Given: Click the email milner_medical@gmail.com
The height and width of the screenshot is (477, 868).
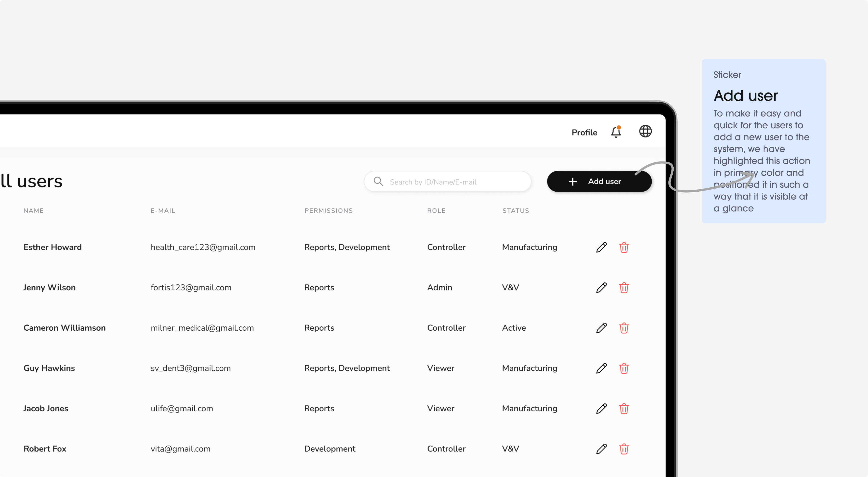Looking at the screenshot, I should [x=202, y=328].
